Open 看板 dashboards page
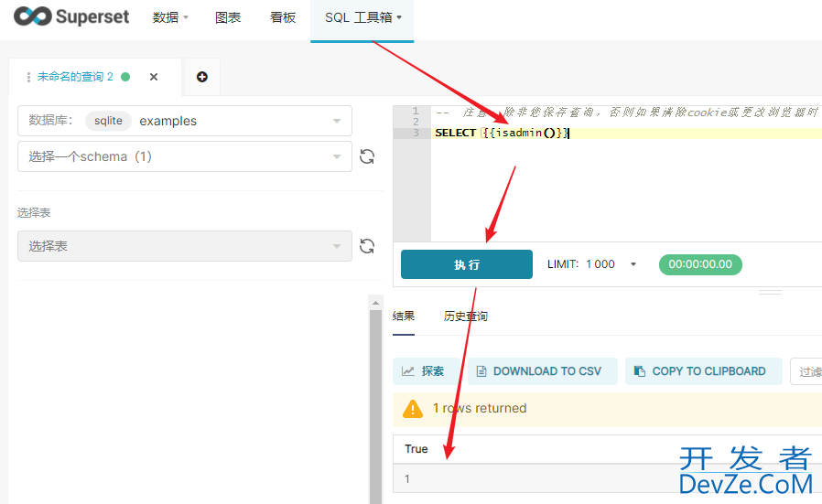The image size is (822, 504). coord(283,17)
